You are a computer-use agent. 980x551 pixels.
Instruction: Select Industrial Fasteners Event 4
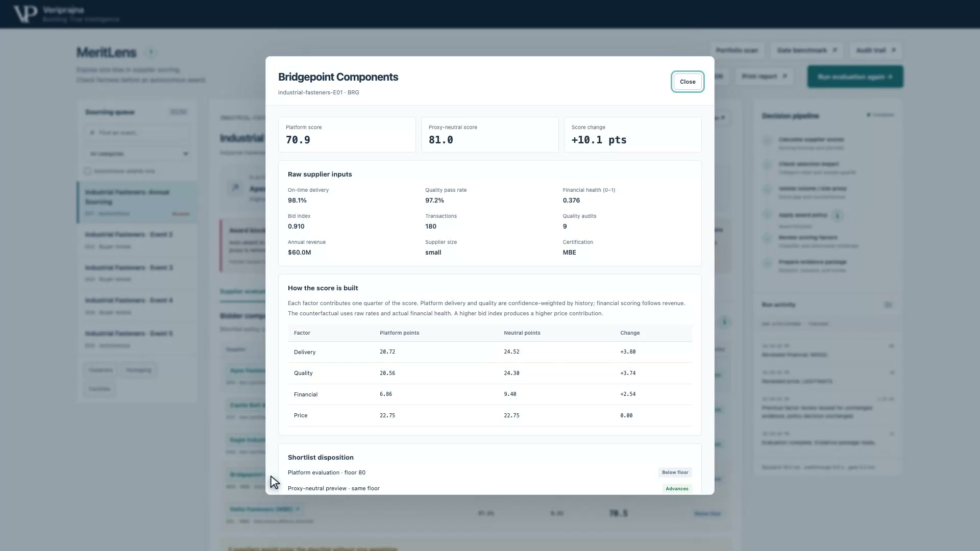pyautogui.click(x=137, y=306)
